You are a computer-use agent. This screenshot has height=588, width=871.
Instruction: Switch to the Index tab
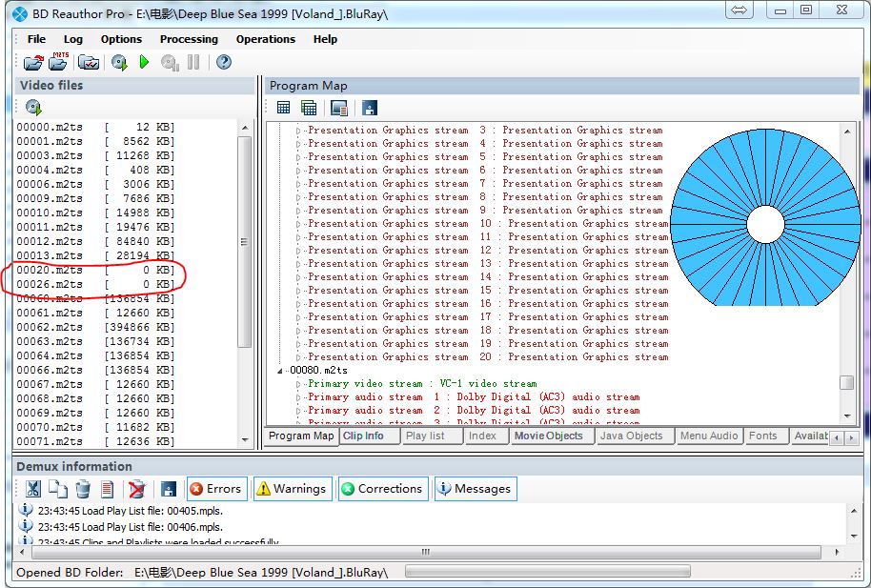pos(487,436)
